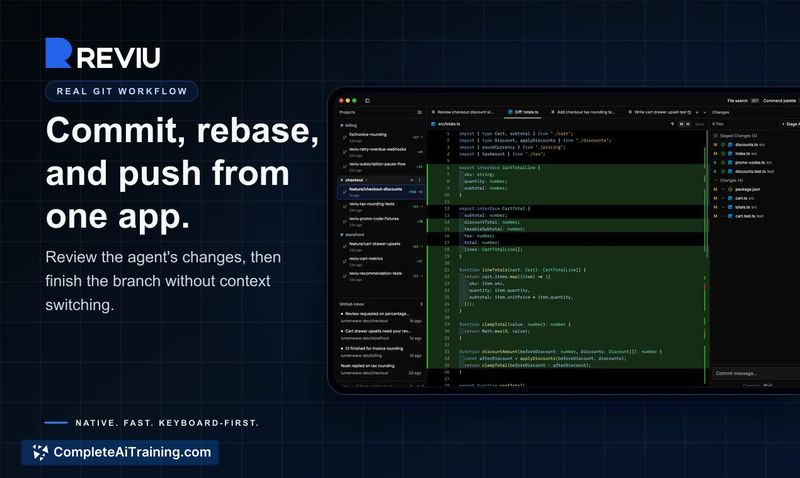Click the CompleteAiTraining.com badge
Viewport: 800px width, 478px height.
[x=120, y=452]
